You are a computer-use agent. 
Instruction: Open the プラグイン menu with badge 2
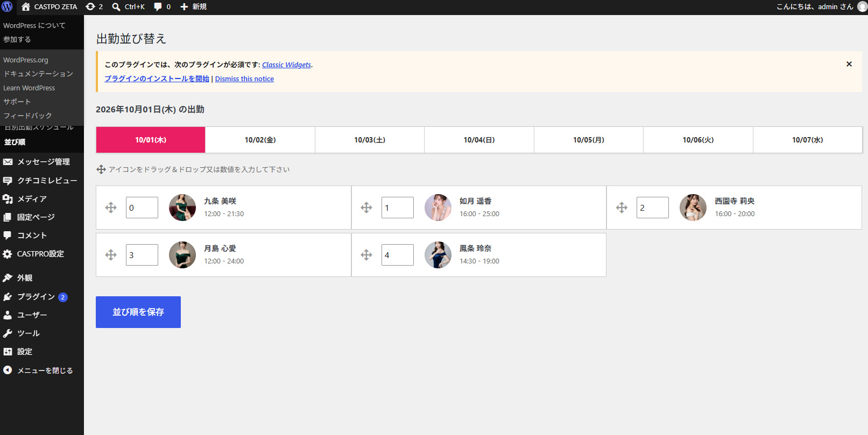42,297
